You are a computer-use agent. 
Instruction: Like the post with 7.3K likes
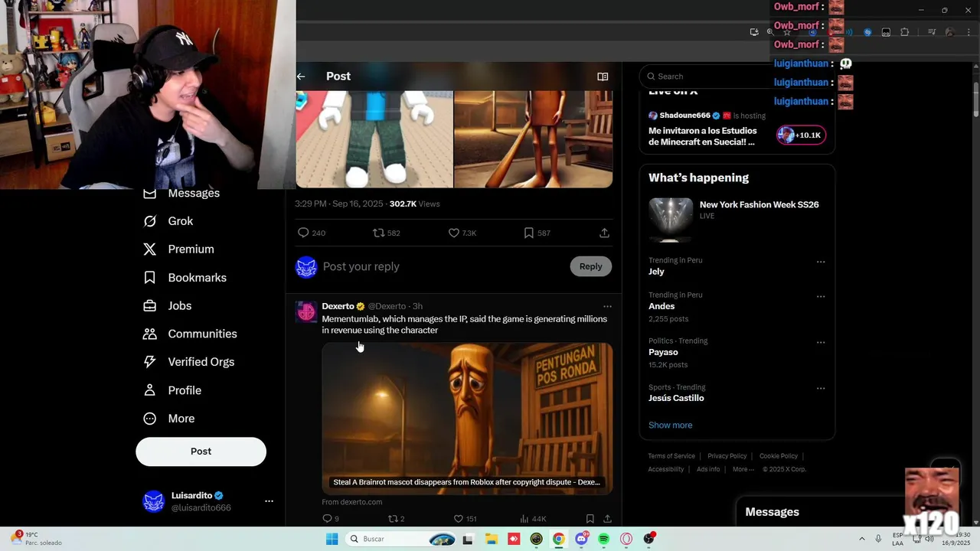462,233
